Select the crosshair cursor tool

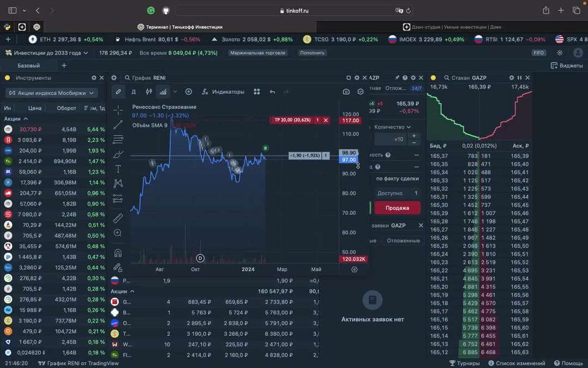tap(118, 110)
